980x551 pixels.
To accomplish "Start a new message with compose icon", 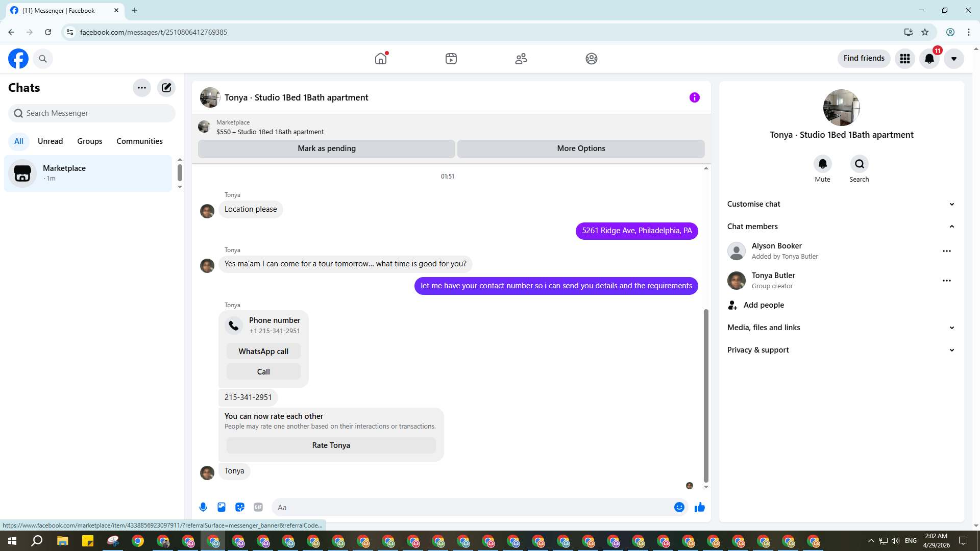I will 166,88.
